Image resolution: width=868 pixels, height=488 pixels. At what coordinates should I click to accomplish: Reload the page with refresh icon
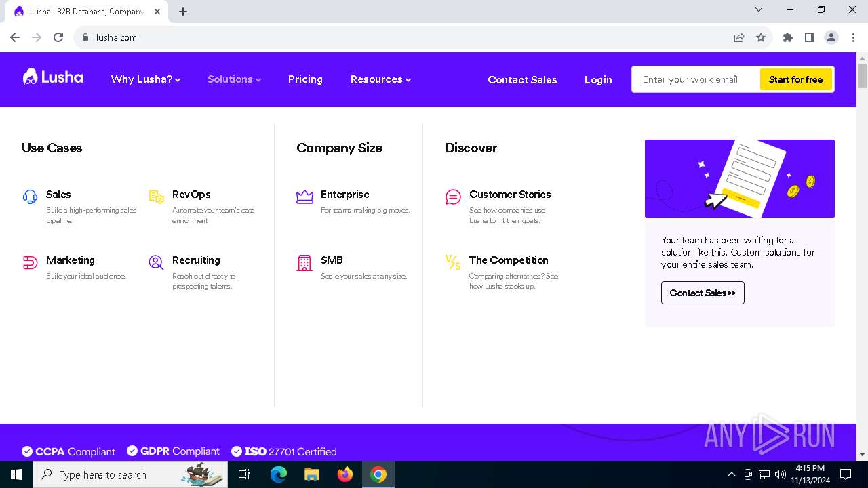(x=58, y=37)
